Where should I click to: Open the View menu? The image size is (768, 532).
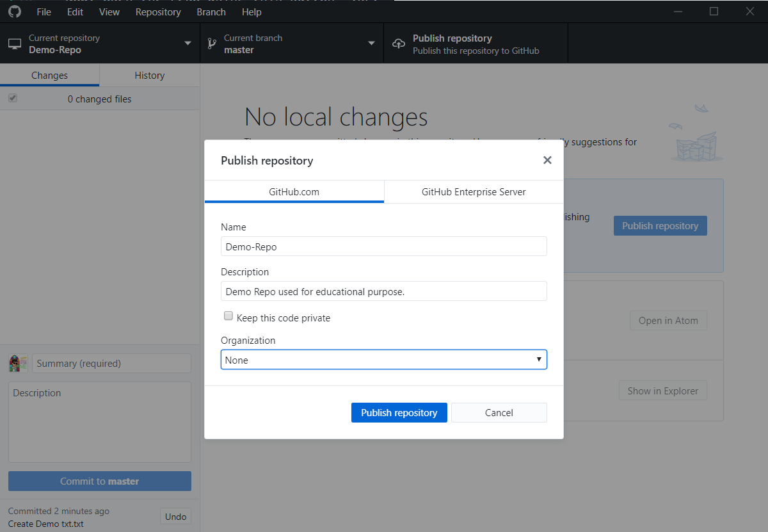point(109,12)
